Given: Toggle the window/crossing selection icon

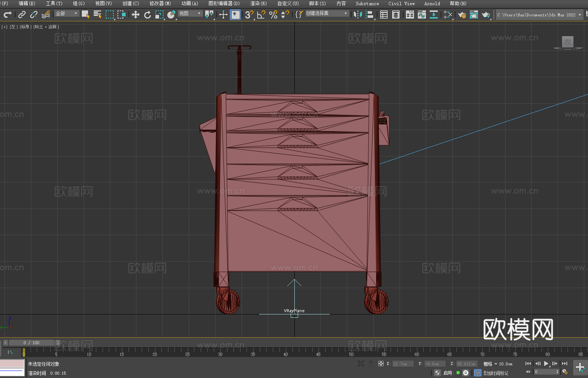Looking at the screenshot, I should [x=122, y=14].
